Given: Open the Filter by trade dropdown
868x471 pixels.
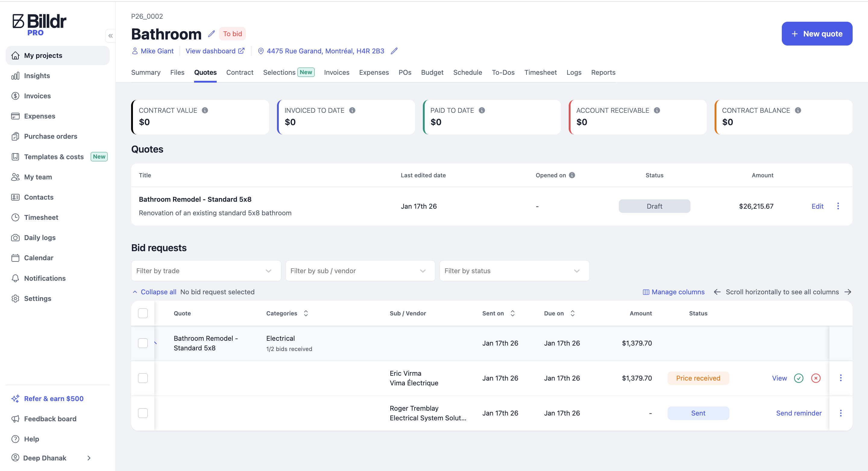Looking at the screenshot, I should click(x=206, y=271).
